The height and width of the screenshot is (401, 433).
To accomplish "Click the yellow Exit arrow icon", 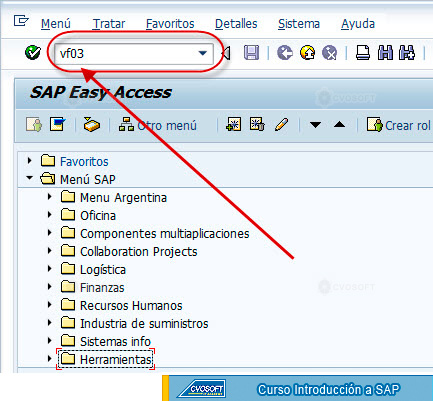I will coord(307,53).
